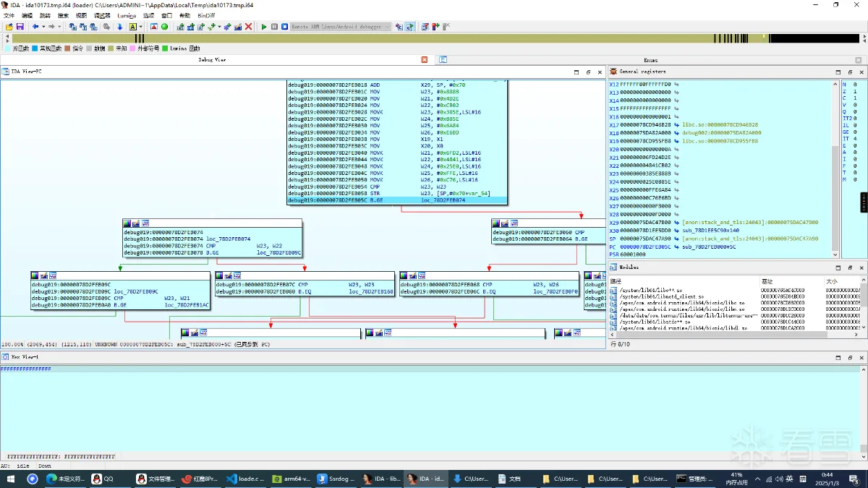Follow the jump arrow beside PC value
The height and width of the screenshot is (488, 868).
pyautogui.click(x=677, y=247)
